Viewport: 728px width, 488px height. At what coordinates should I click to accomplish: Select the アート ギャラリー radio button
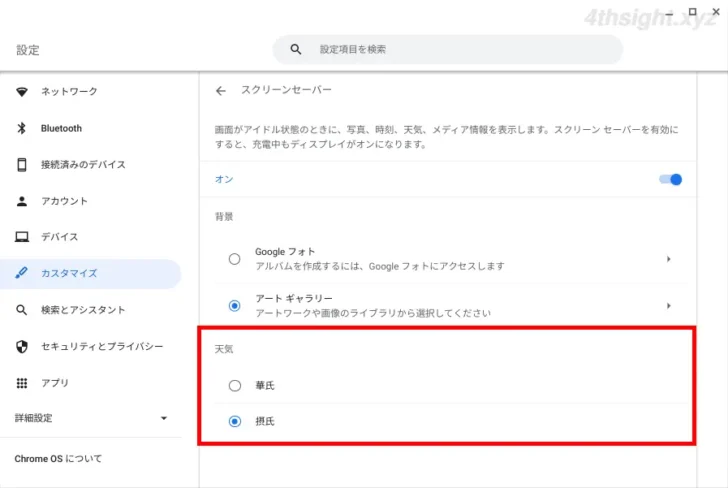(234, 306)
